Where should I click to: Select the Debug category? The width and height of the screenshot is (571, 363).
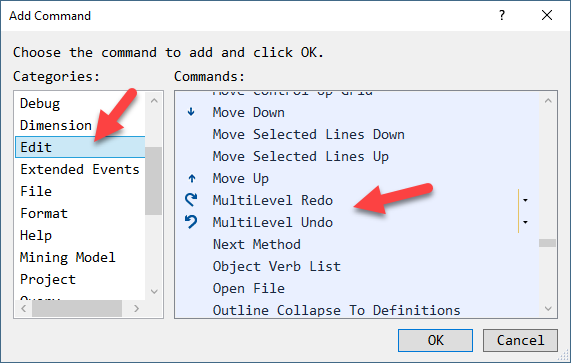[x=40, y=103]
